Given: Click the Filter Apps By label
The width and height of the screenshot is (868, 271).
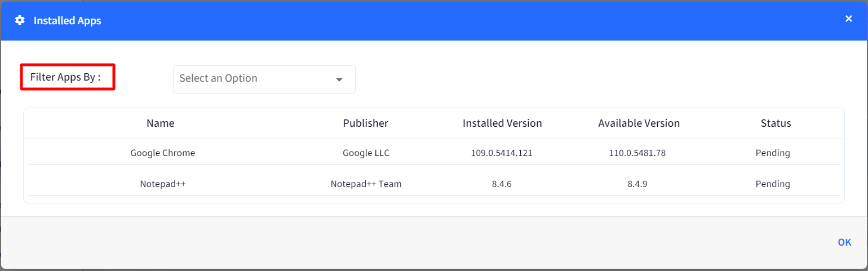Looking at the screenshot, I should pos(65,77).
